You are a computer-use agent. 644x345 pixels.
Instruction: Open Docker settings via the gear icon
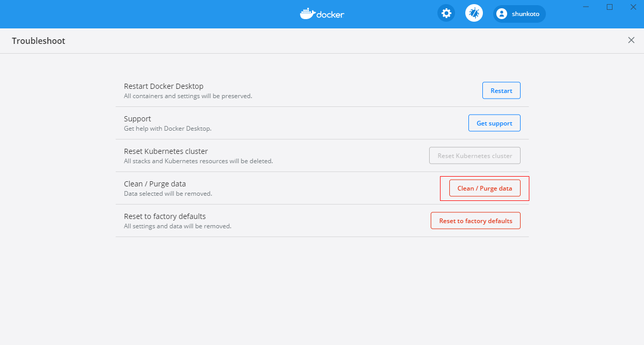click(446, 13)
